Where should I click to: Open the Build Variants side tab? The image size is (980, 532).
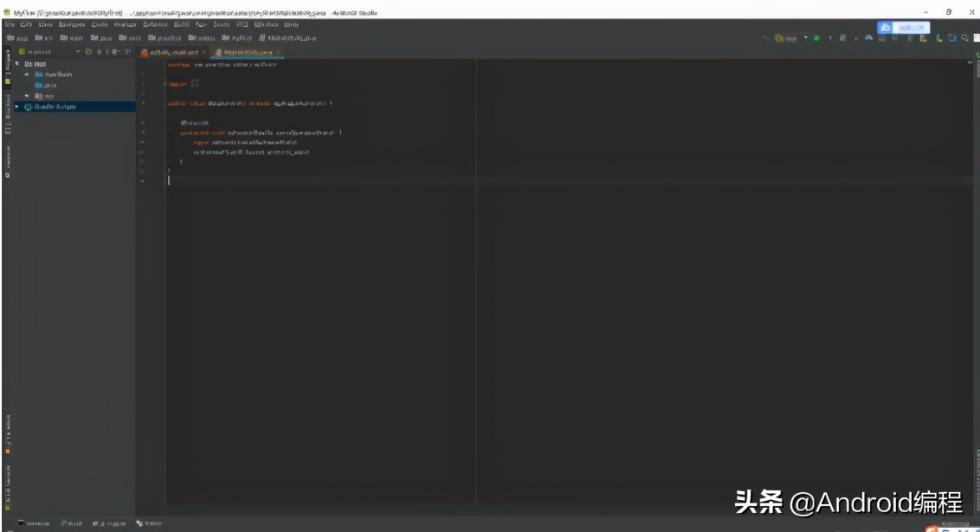click(8, 489)
